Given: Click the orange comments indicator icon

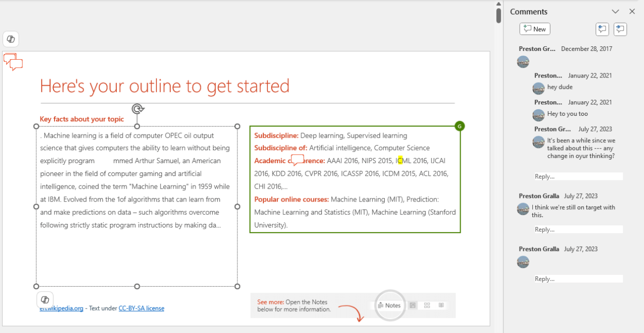Looking at the screenshot, I should [12, 62].
